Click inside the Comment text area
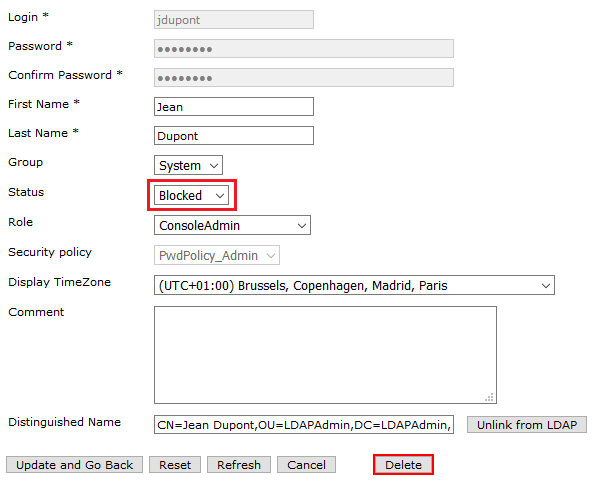Viewport: 599px width, 488px height. [325, 355]
